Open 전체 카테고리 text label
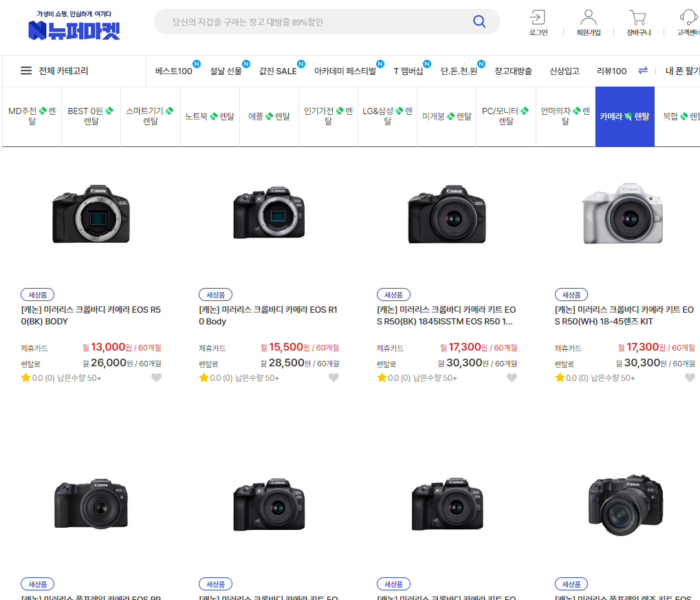Screen dimensions: 700x600 [63, 71]
